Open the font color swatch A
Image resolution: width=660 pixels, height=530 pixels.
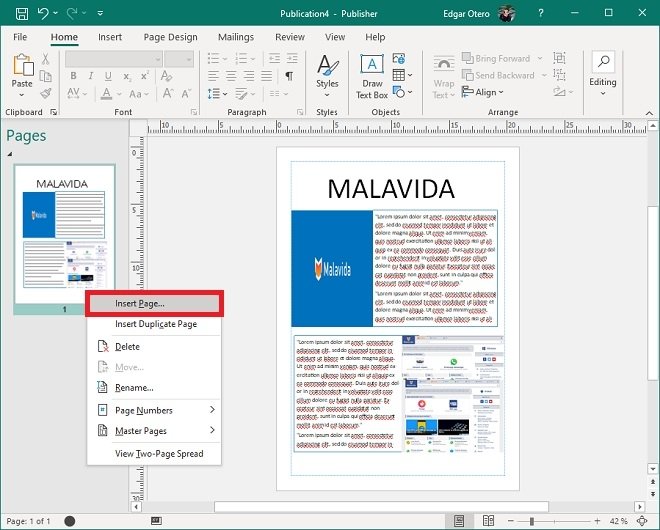coord(106,93)
